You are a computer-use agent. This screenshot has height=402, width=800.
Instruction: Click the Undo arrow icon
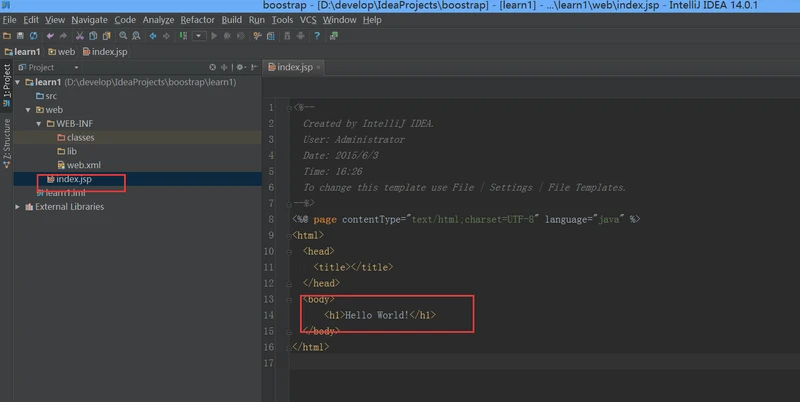[50, 36]
